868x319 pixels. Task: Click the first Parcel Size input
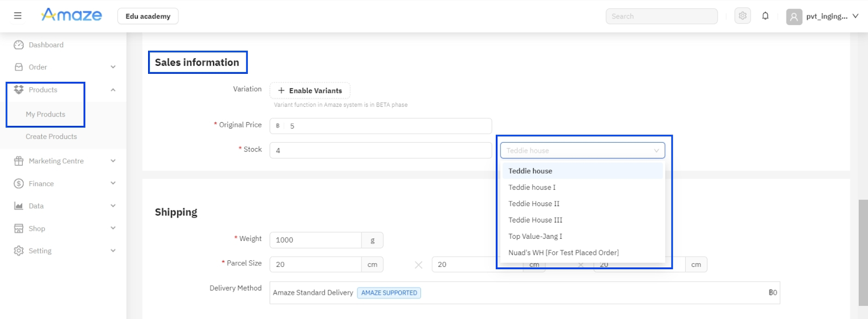[x=316, y=264]
